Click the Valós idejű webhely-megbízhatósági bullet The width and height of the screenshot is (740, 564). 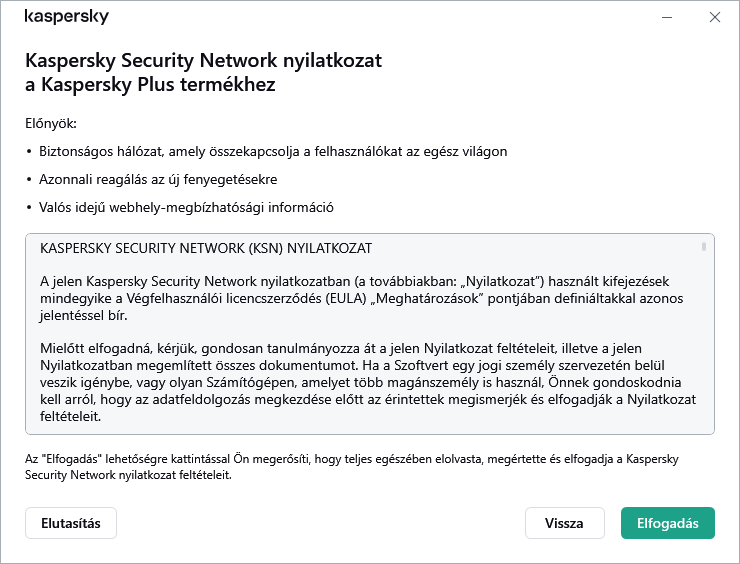click(x=185, y=208)
